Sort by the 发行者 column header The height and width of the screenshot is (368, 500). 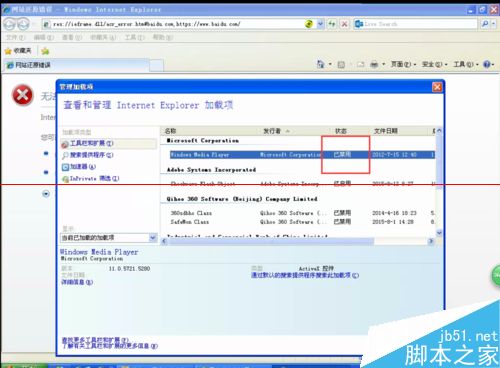click(272, 131)
